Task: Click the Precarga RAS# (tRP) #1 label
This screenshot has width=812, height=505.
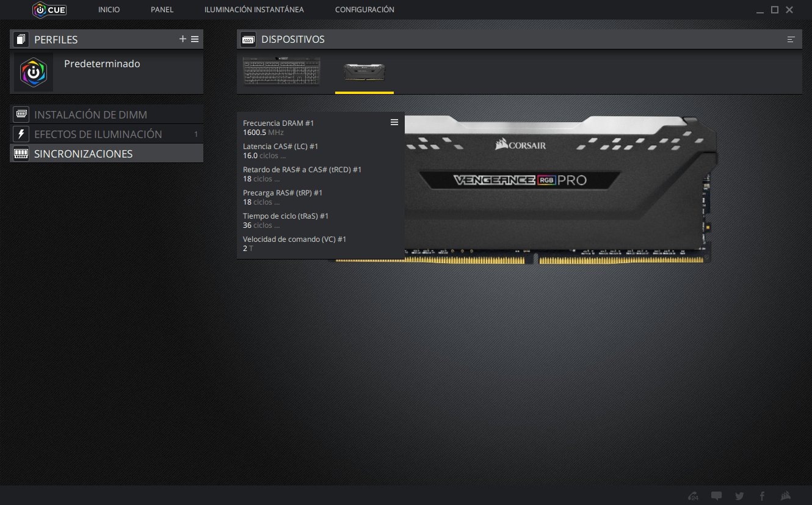Action: tap(283, 193)
